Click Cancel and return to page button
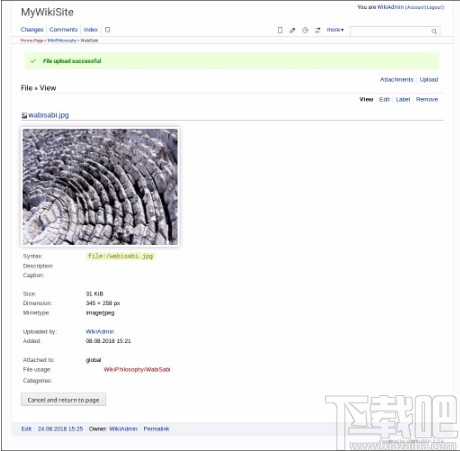Image resolution: width=460 pixels, height=451 pixels. [x=63, y=400]
